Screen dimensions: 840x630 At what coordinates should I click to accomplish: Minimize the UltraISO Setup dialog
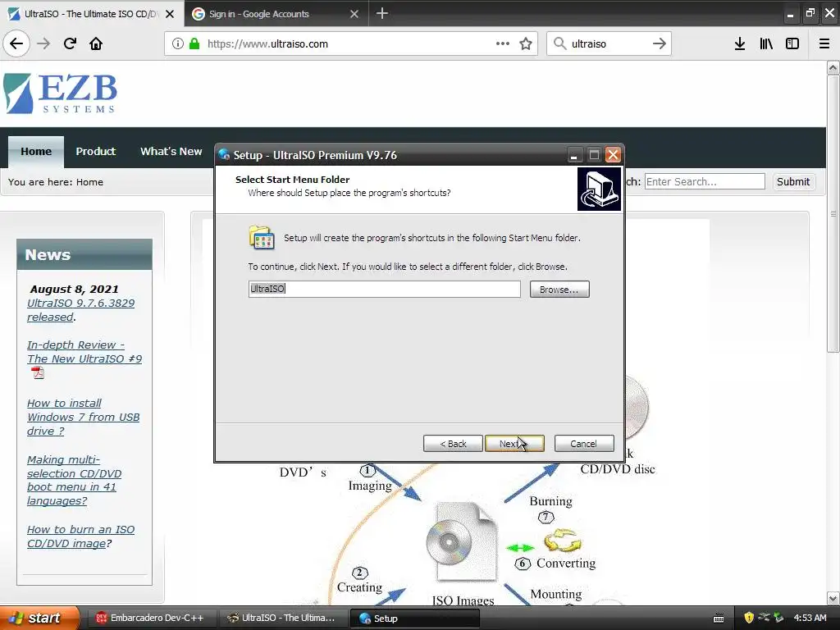coord(573,155)
